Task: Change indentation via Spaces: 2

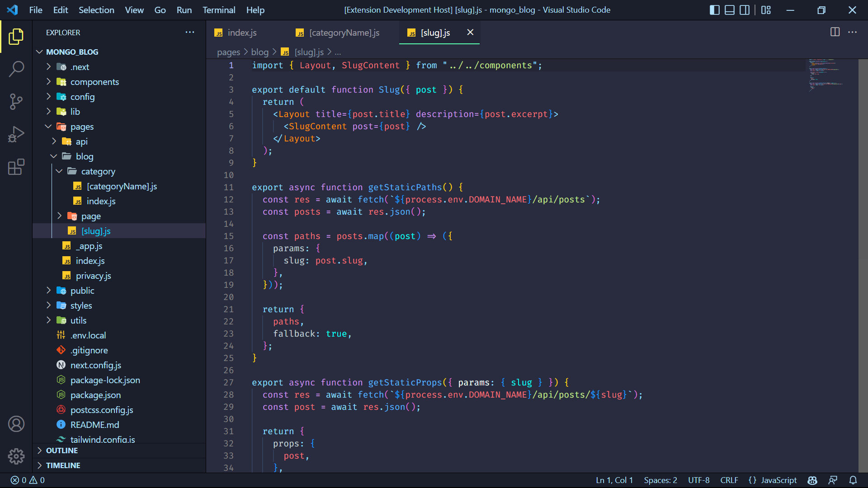Action: tap(660, 480)
